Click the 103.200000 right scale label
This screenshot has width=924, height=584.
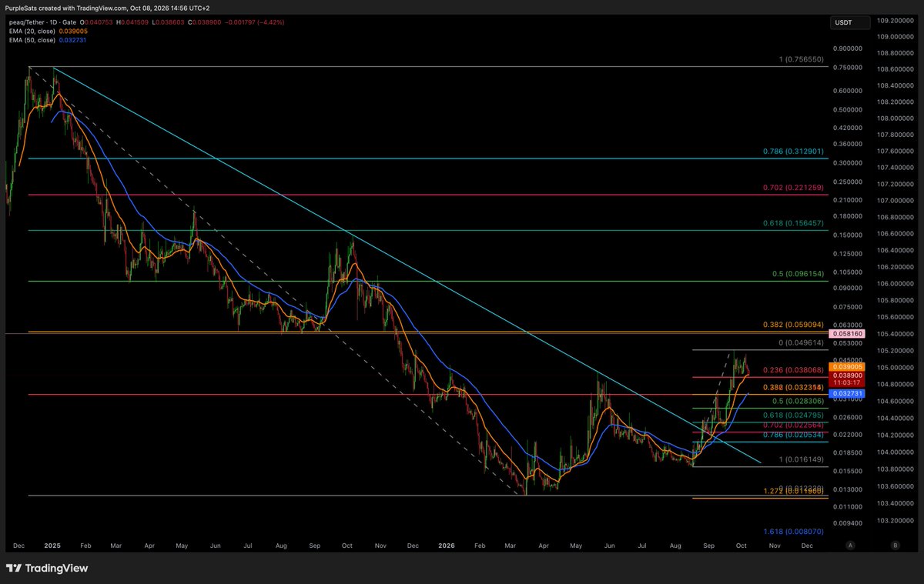point(896,520)
